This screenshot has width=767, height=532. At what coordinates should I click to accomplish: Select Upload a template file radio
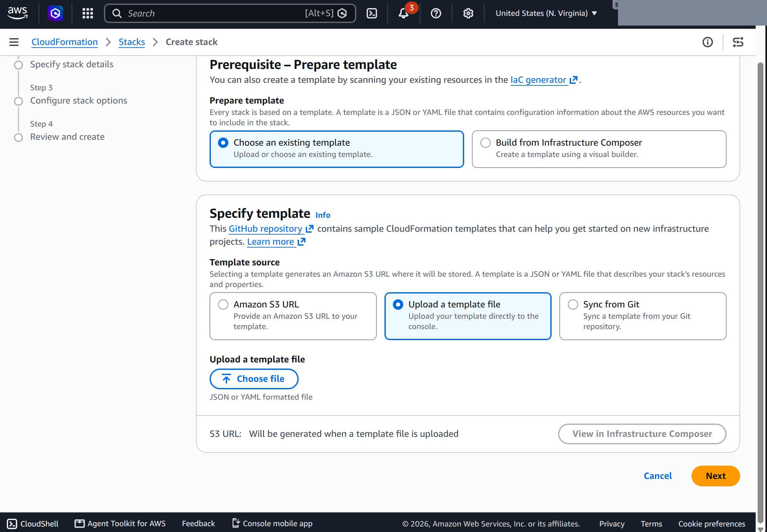point(398,304)
